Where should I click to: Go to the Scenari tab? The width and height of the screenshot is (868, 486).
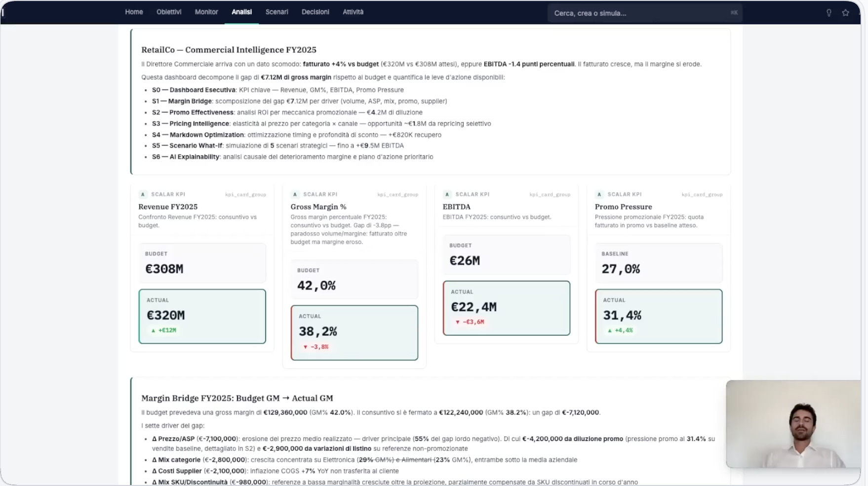(276, 12)
